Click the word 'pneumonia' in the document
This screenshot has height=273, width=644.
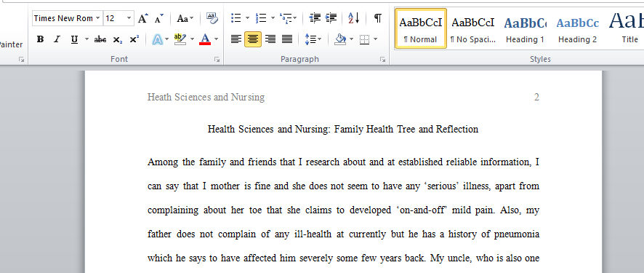click(516, 234)
